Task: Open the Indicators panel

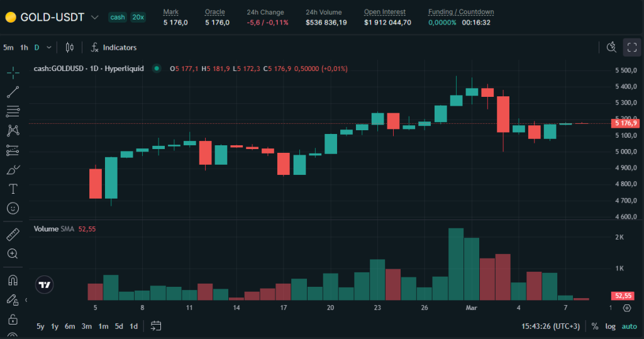Action: pyautogui.click(x=113, y=47)
